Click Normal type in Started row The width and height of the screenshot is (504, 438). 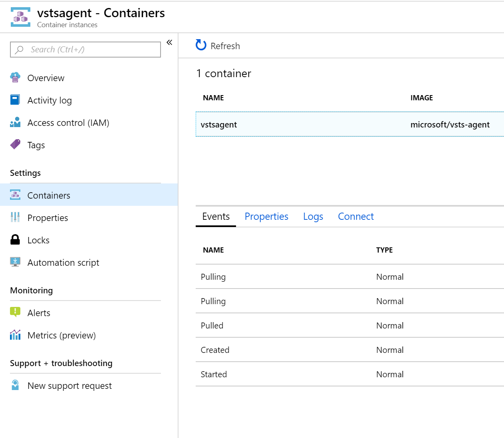pos(390,374)
